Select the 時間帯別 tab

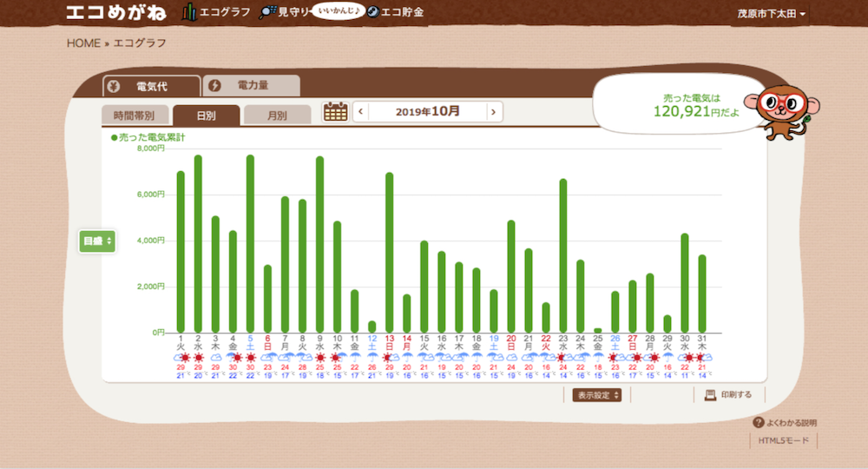[134, 116]
